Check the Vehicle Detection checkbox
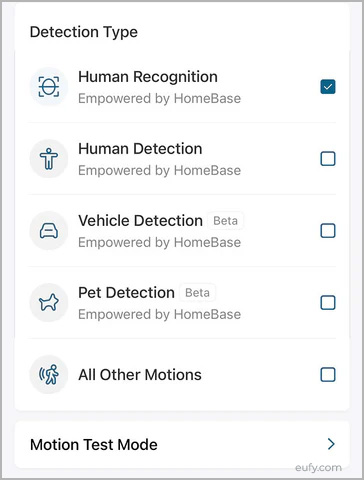The width and height of the screenshot is (364, 480). (328, 231)
